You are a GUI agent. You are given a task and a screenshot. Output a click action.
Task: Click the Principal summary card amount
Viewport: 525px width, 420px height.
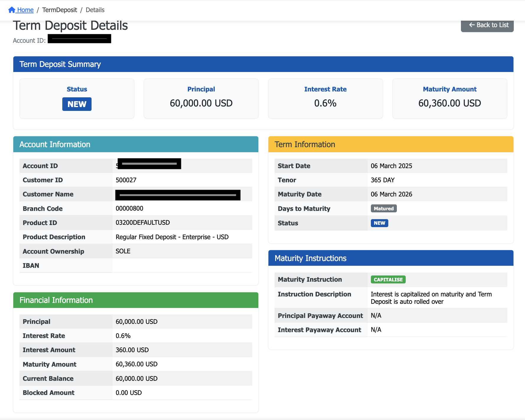coord(201,103)
